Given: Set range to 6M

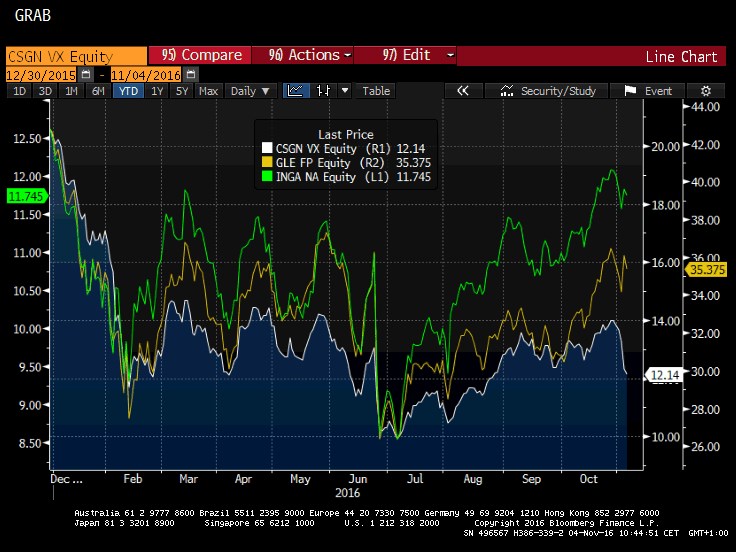Looking at the screenshot, I should tap(98, 91).
